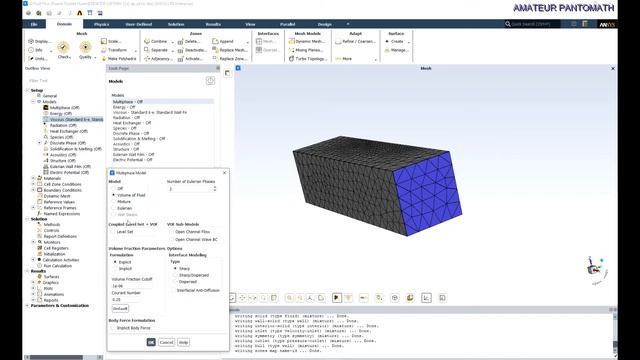Select the Off multiphase model radio
640x360 pixels.
114,189
